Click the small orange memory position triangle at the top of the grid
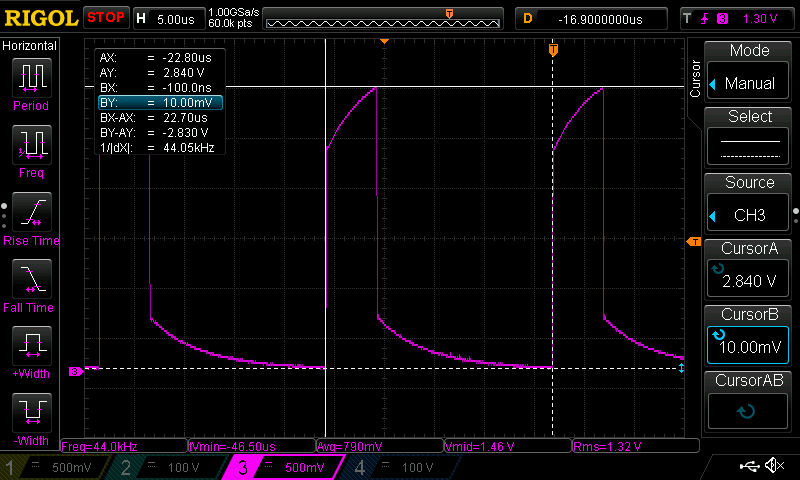800x480 pixels. (x=385, y=41)
